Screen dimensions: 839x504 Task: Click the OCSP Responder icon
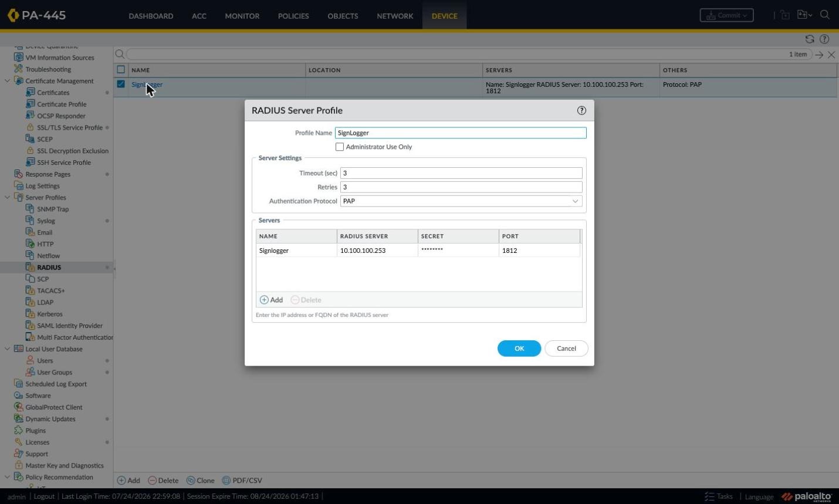tap(30, 116)
